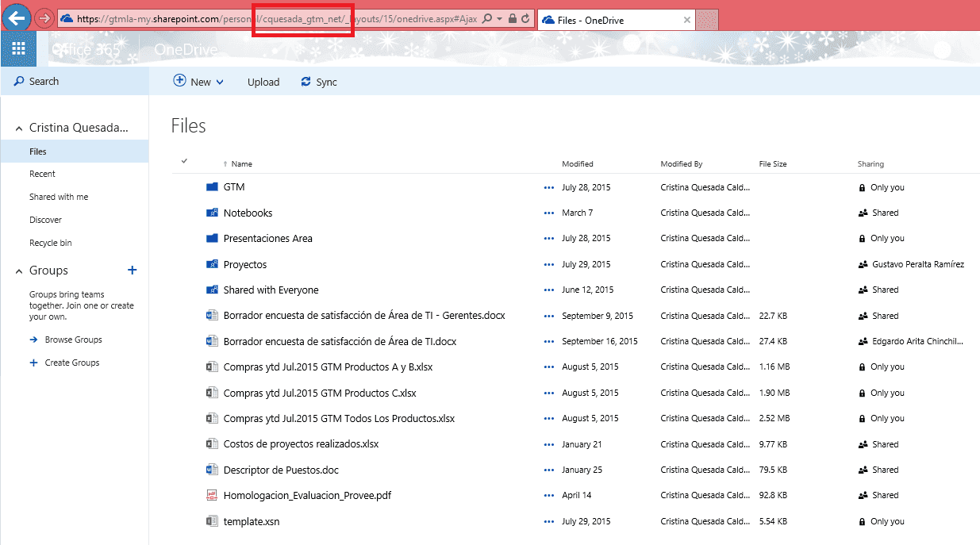This screenshot has width=980, height=545.
Task: Click the Shared with Everyone folder icon
Action: click(x=212, y=290)
